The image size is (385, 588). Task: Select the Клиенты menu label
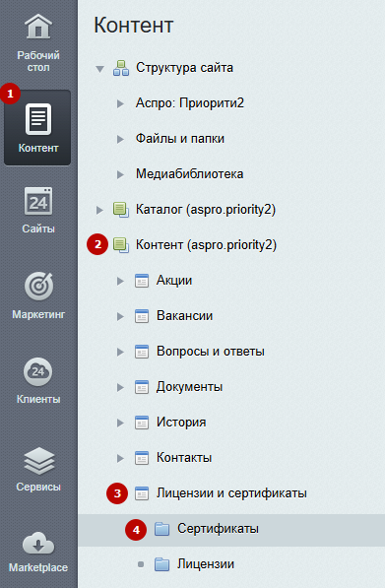38,399
